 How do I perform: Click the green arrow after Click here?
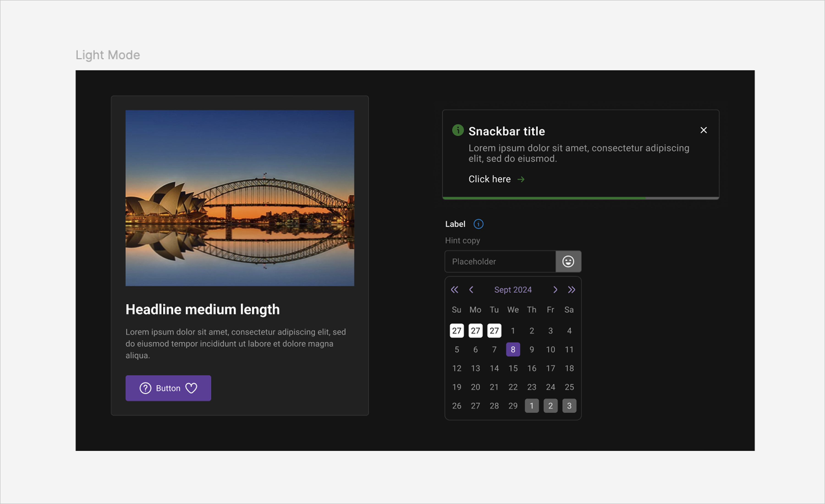coord(521,179)
